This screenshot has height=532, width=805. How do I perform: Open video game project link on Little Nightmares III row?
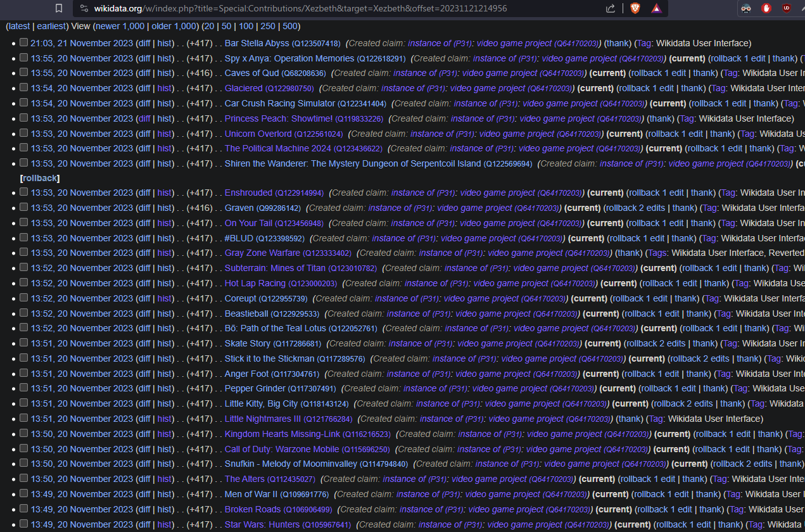tap(548, 419)
